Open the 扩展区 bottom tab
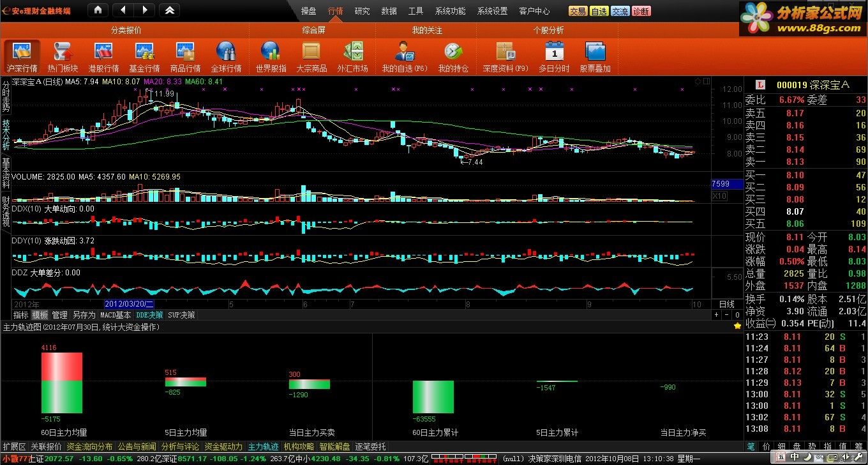 (14, 446)
